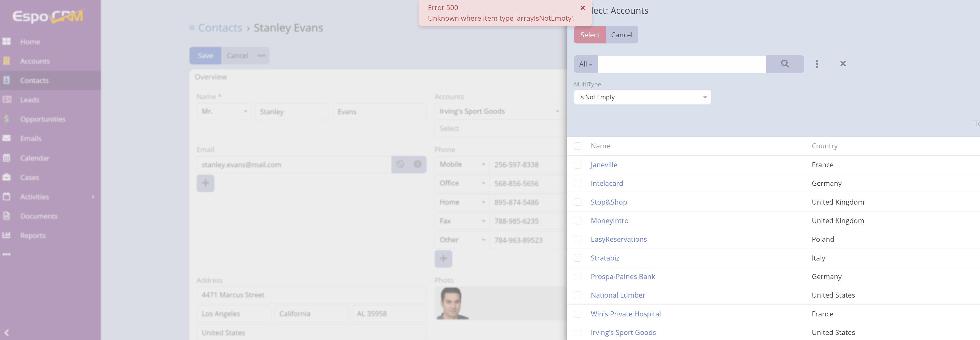980x340 pixels.
Task: Tick the checkbox for Stratabiz
Action: pos(577,258)
